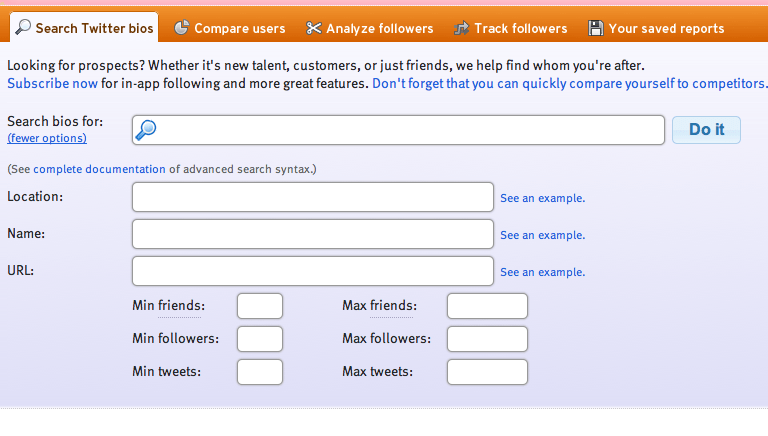Screen dimensions: 768x436
Task: Click the pie chart icon beside Compare users
Action: click(x=181, y=27)
